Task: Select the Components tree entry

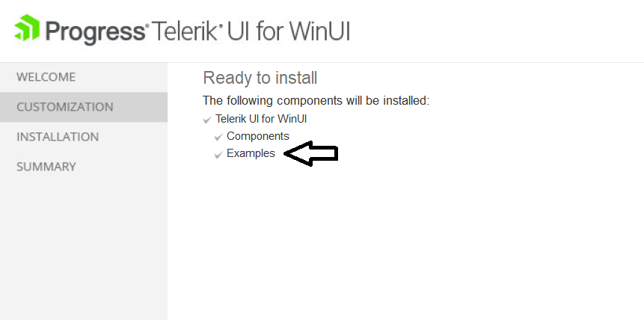Action: click(x=258, y=136)
